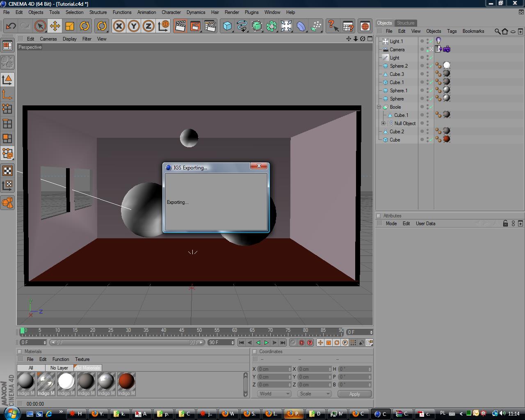Open the File menu
Image resolution: width=525 pixels, height=420 pixels.
click(x=7, y=12)
